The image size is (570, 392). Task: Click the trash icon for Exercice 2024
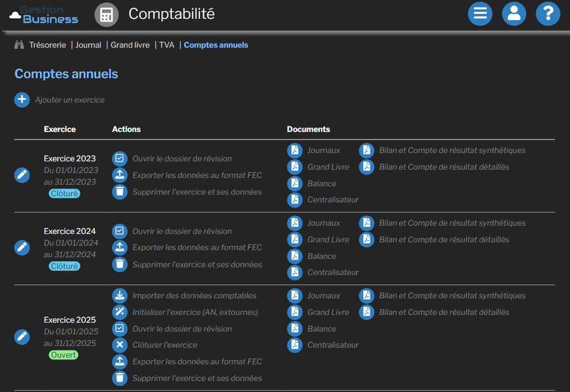(x=120, y=264)
